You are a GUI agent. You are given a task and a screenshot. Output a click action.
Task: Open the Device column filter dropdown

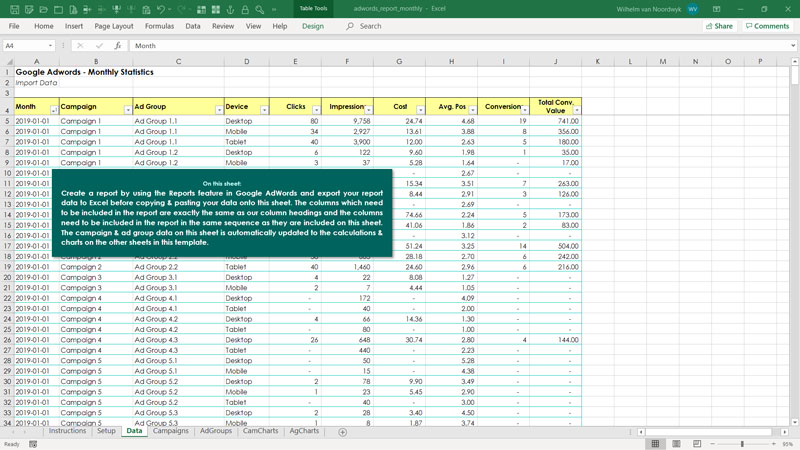[264, 110]
